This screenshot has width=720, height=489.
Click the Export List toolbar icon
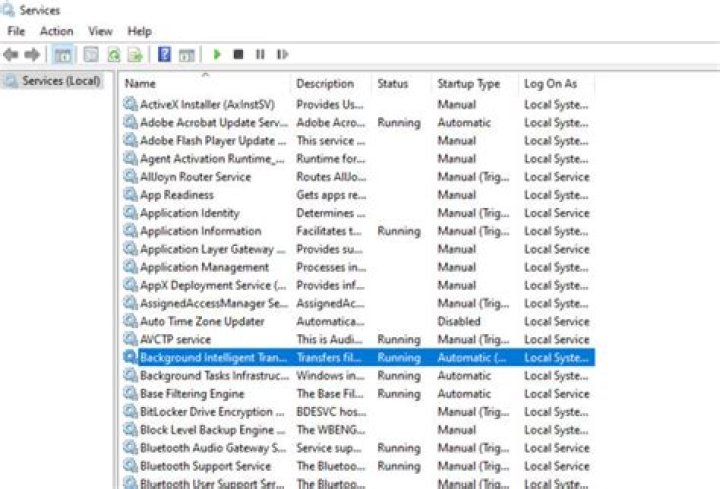pyautogui.click(x=135, y=55)
